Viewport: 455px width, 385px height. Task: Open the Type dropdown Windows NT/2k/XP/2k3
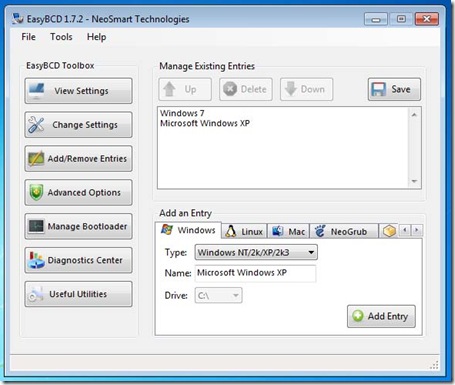256,252
